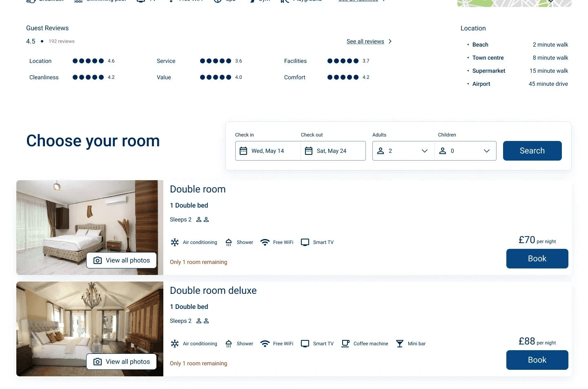The width and height of the screenshot is (588, 389).
Task: Click the Free WiFi icon for Double room deluxe
Action: 265,344
